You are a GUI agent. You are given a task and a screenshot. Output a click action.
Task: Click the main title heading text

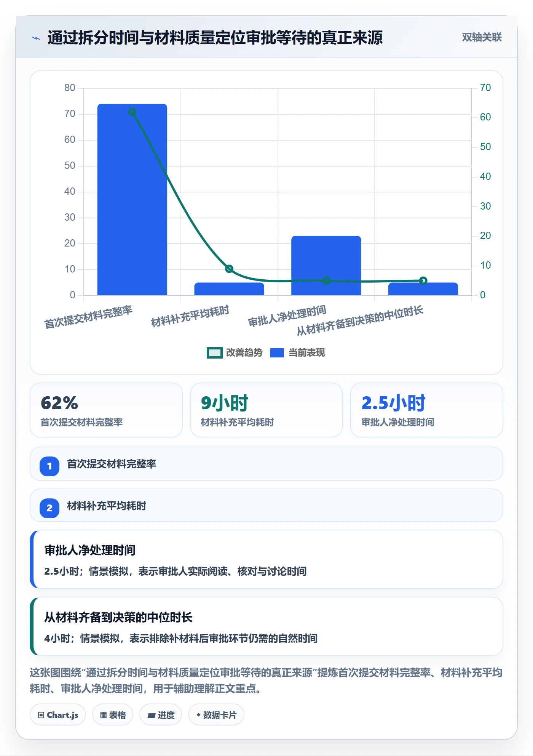215,38
